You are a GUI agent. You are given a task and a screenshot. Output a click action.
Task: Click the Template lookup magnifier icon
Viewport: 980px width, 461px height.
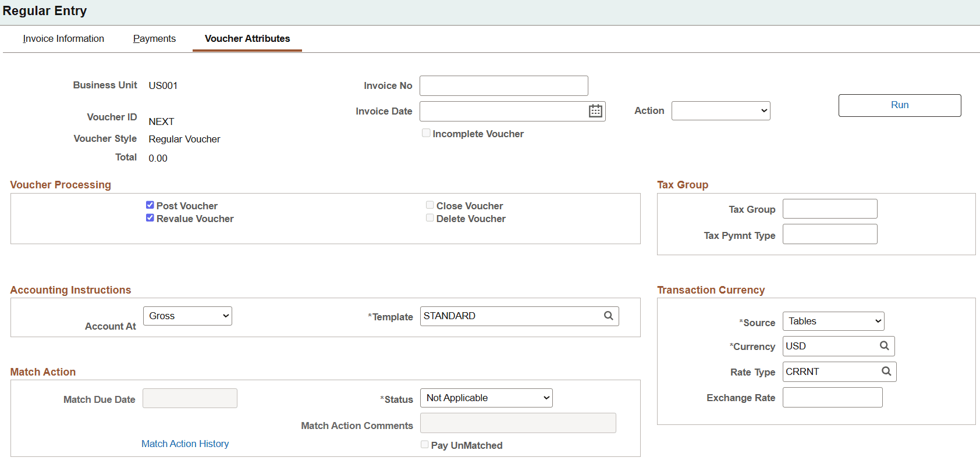click(x=609, y=316)
